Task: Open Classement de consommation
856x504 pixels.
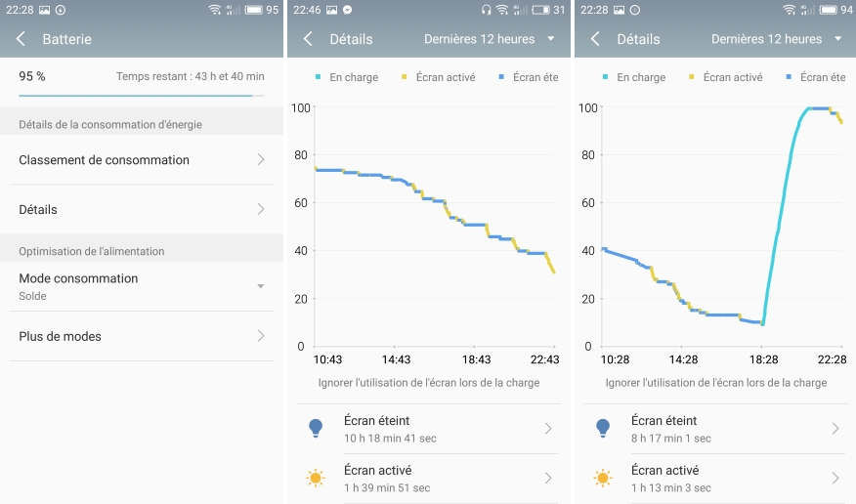Action: [142, 160]
